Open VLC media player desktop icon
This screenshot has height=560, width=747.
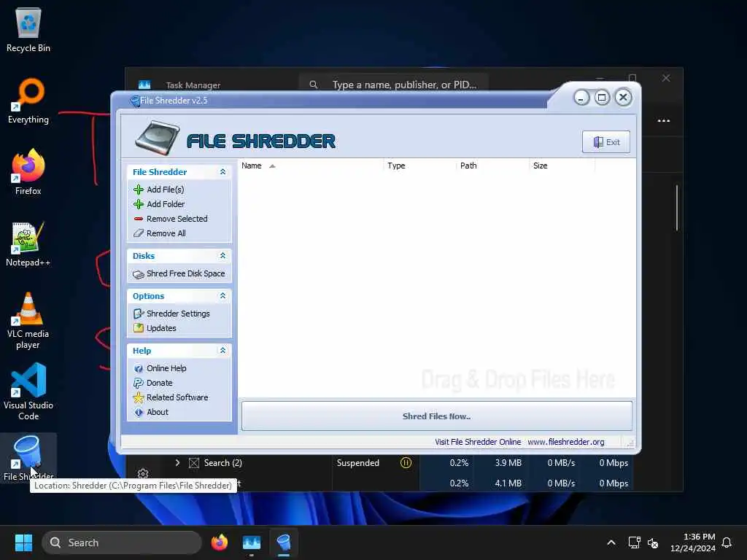pos(28,320)
